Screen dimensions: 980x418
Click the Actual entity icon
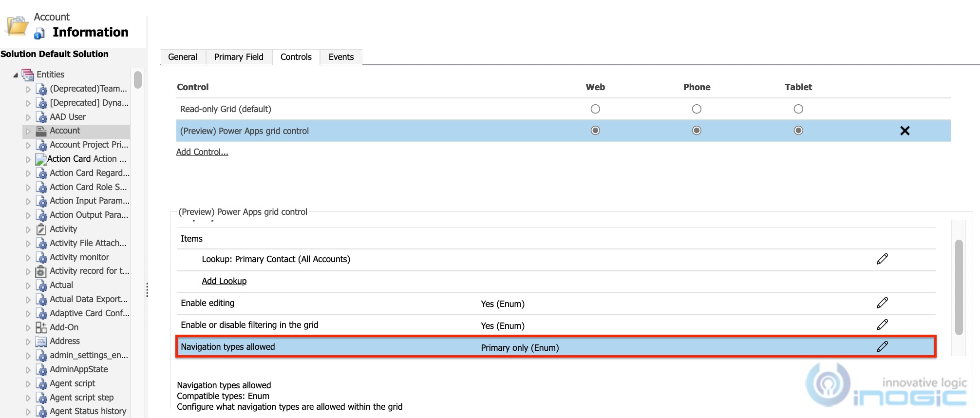tap(42, 285)
